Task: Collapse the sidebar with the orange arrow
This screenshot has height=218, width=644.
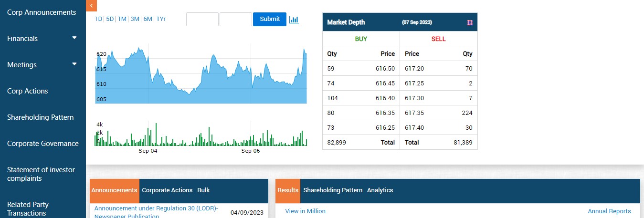Action: click(x=91, y=5)
